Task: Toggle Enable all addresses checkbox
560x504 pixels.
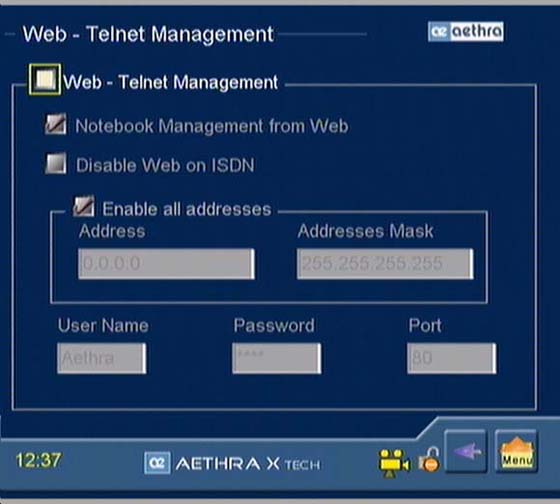Action: (84, 206)
